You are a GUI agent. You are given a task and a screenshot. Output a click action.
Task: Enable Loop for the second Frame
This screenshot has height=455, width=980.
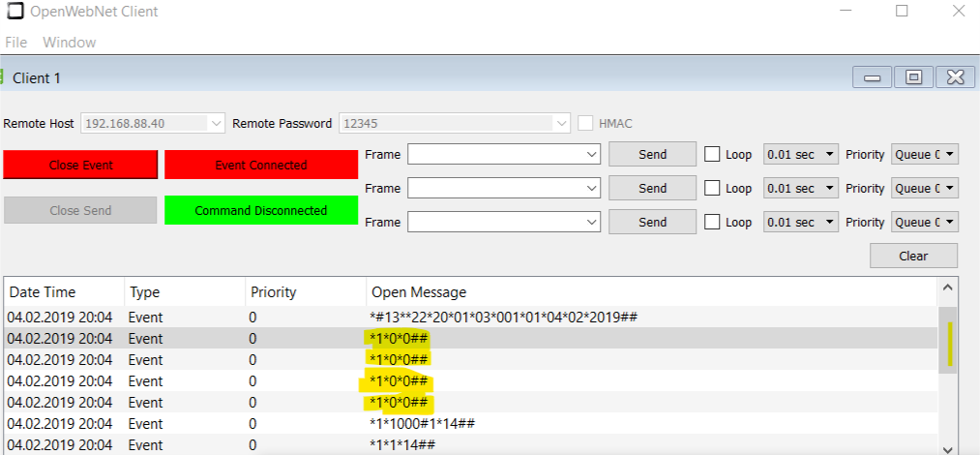tap(712, 188)
